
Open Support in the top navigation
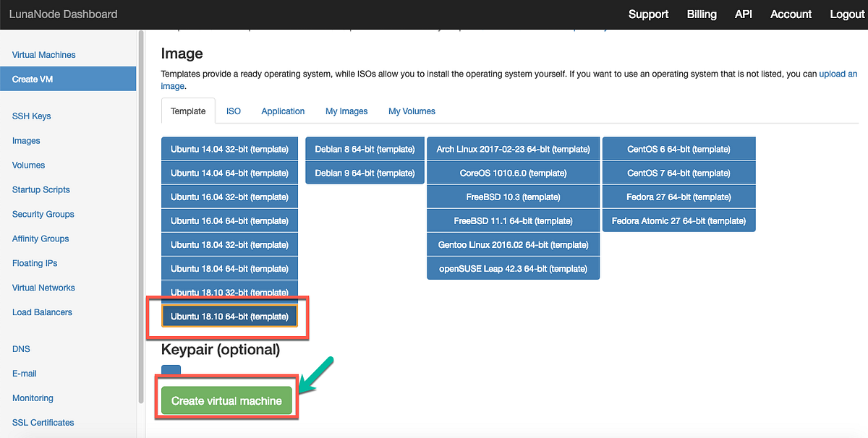[648, 14]
